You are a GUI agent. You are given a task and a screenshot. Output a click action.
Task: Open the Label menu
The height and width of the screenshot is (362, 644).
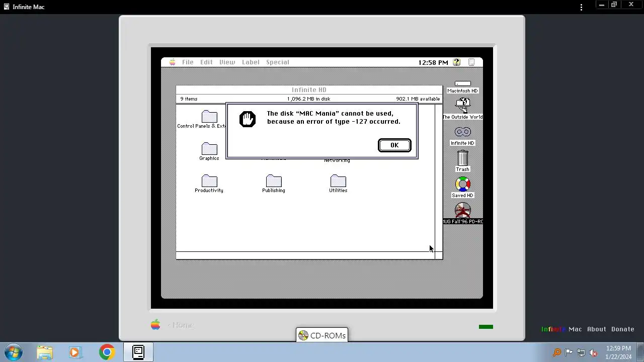coord(251,62)
